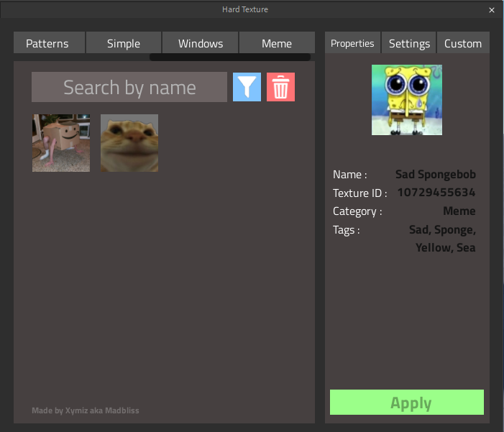The image size is (504, 432).
Task: Close the Hard Texture window
Action: tap(492, 10)
